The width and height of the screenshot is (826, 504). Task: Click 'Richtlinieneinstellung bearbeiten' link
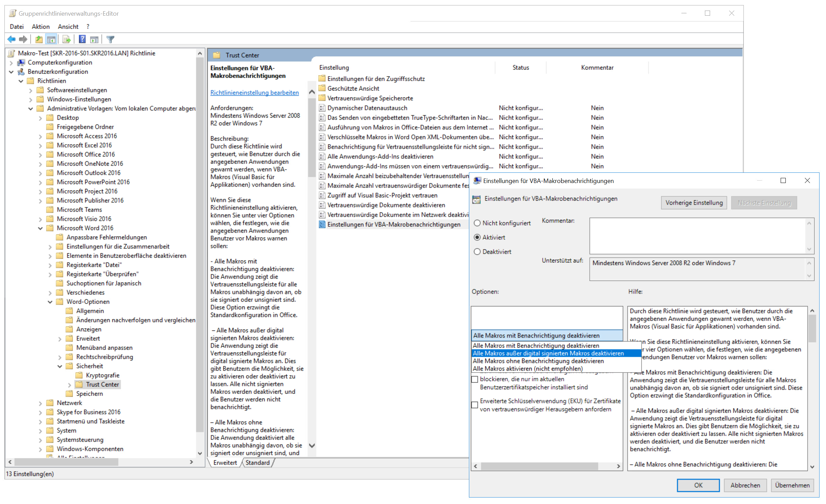[254, 93]
